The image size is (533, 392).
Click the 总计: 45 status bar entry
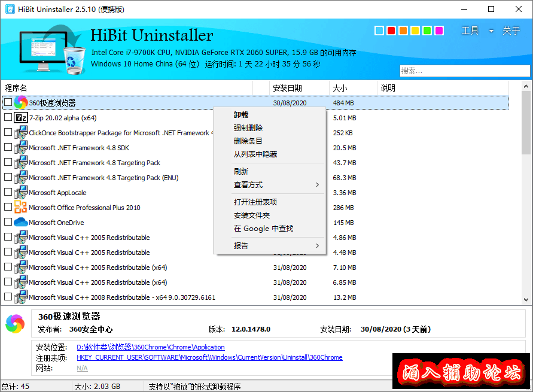pos(16,387)
